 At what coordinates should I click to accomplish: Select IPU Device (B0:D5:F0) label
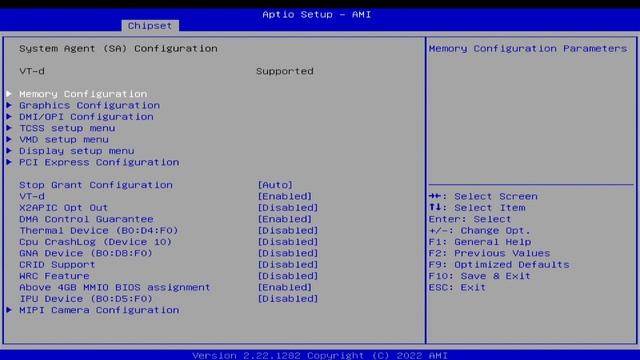(x=86, y=299)
